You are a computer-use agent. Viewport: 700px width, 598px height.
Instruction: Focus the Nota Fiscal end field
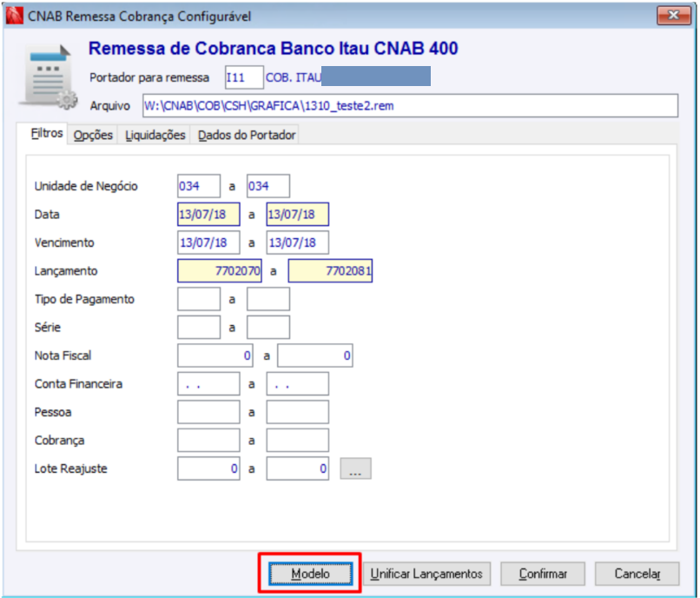[315, 355]
